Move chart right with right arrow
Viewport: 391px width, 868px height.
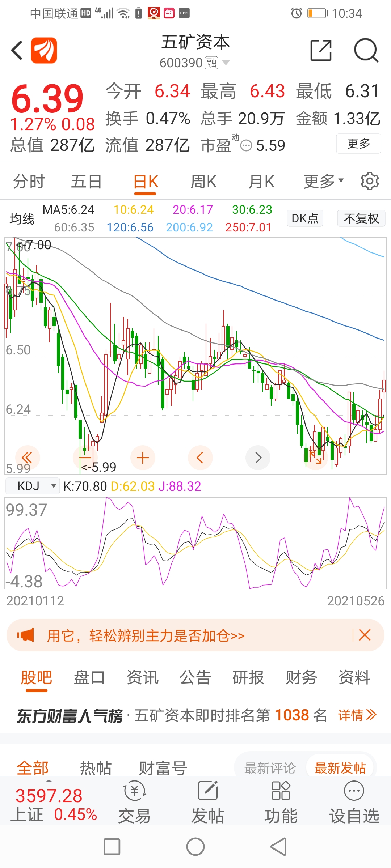click(258, 458)
